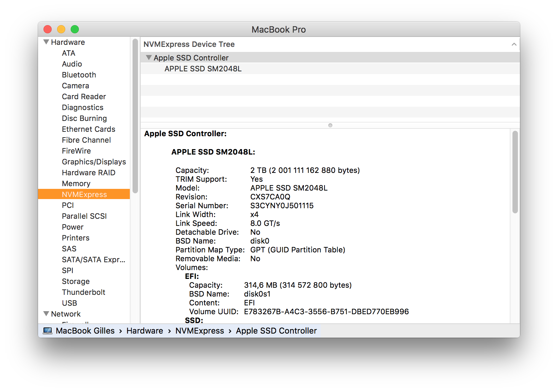Collapse the Apple SSD Controller tree node

149,58
